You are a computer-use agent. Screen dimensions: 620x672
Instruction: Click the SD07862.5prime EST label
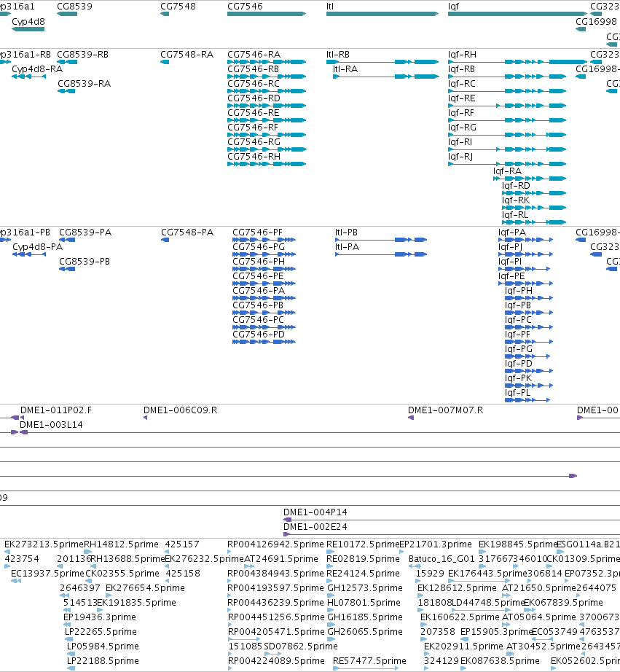[x=301, y=646]
